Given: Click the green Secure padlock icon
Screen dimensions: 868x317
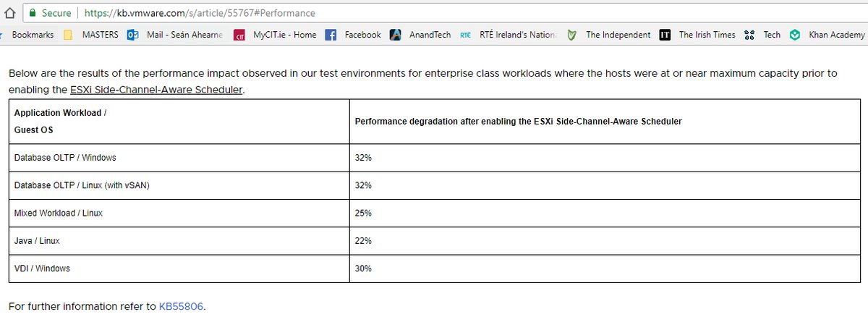Looking at the screenshot, I should pos(33,13).
